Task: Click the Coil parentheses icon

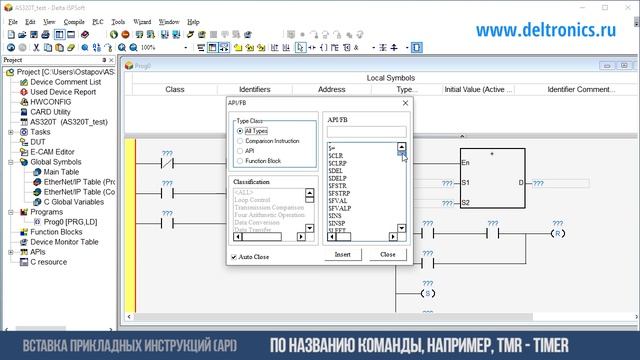Action: coord(323,48)
